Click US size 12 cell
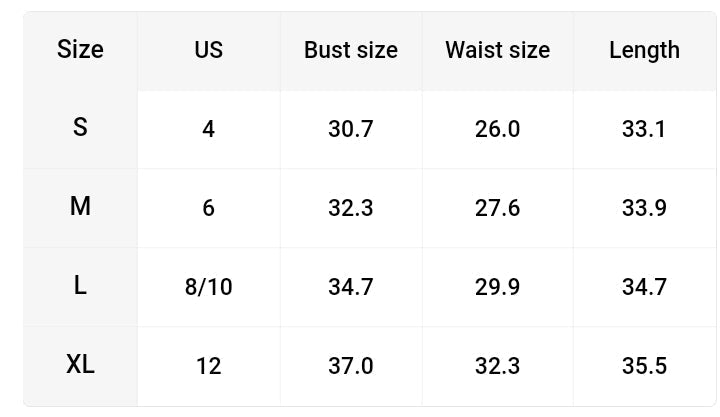720x417 pixels. click(208, 366)
